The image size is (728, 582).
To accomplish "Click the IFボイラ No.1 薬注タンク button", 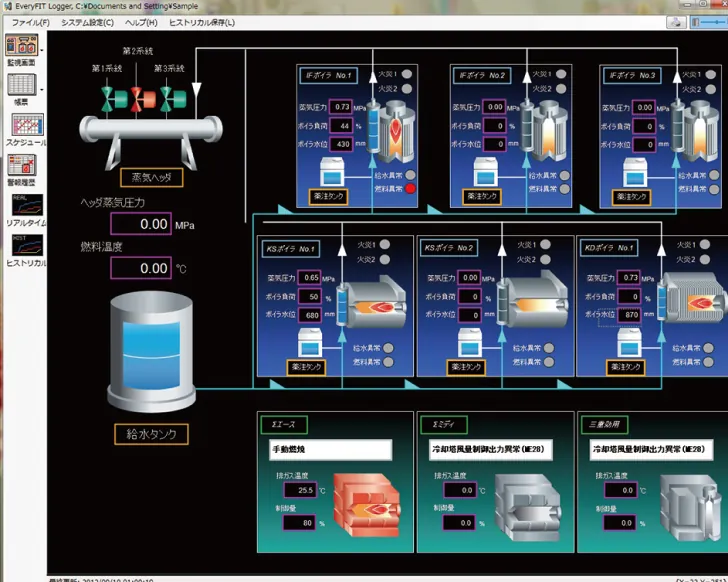I will [x=328, y=196].
